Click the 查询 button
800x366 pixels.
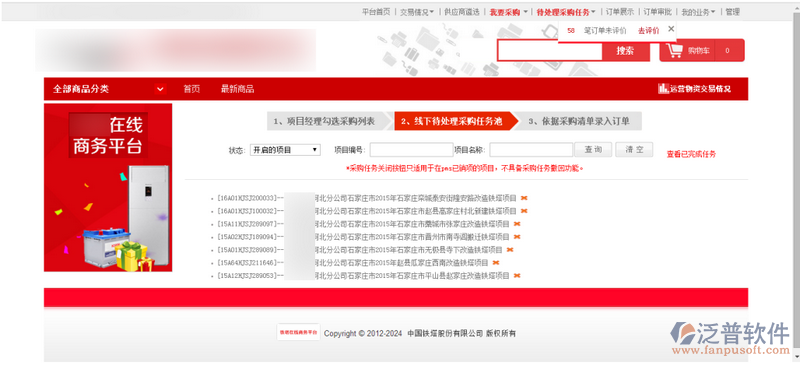point(593,150)
